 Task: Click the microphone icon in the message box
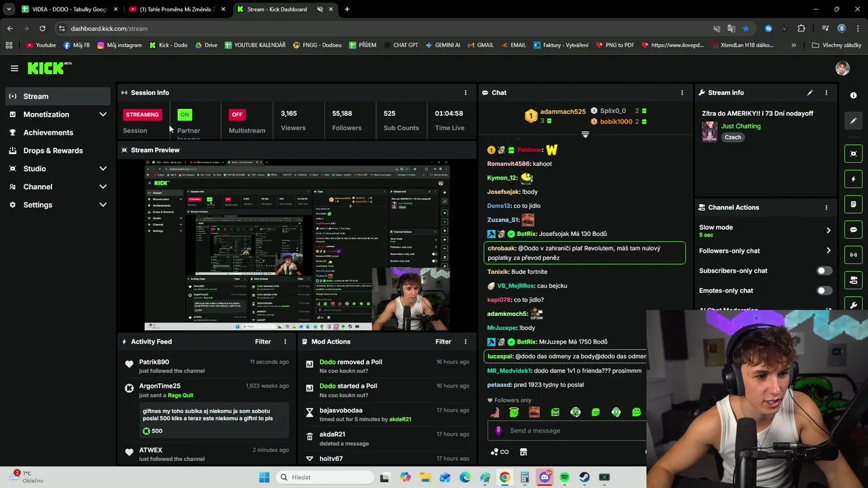[x=498, y=430]
